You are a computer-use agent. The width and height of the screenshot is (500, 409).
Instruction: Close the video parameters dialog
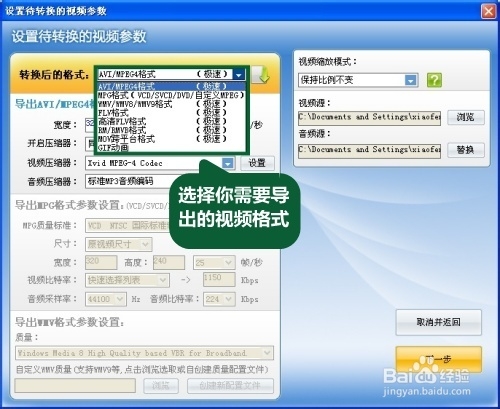488,11
